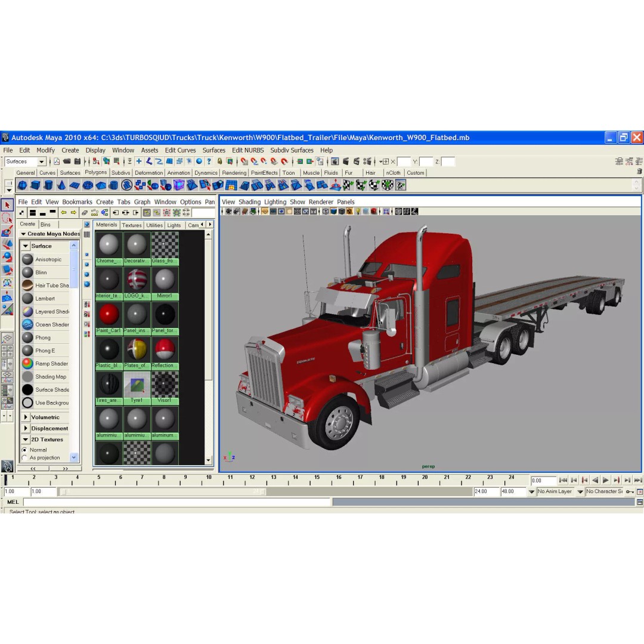Toggle Hypershade show top and bottom tabs
Viewport: 644px width, 644px height.
[x=32, y=212]
